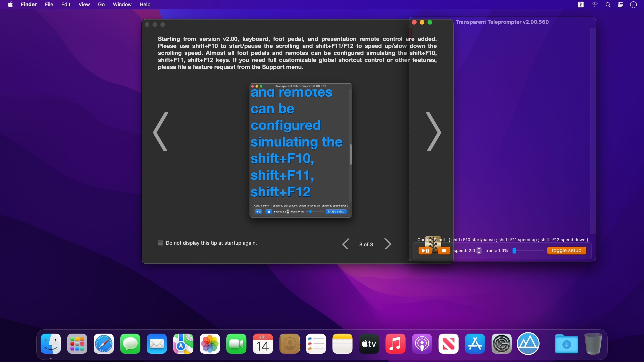Viewport: 644px width, 362px height.
Task: Click the orange stop button in the Control Panel
Action: (x=444, y=251)
